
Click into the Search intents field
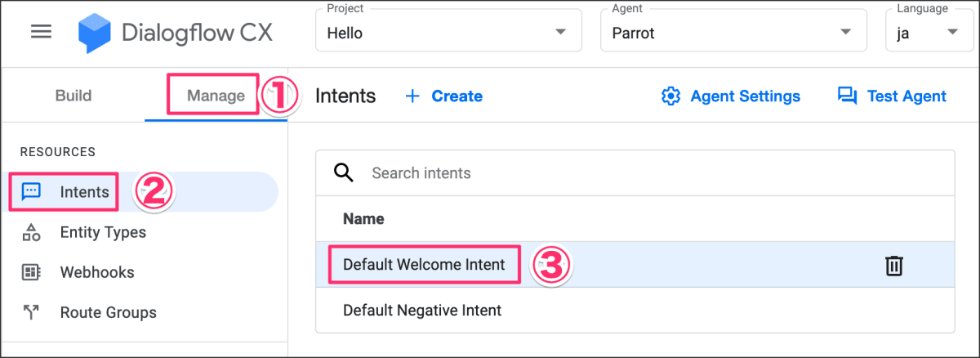pos(572,173)
